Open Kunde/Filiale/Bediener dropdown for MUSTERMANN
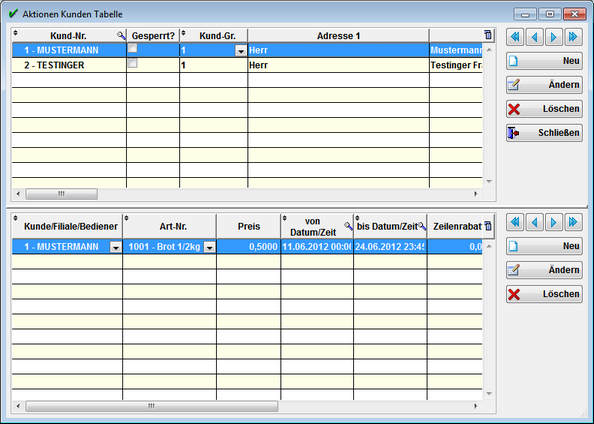 click(116, 247)
